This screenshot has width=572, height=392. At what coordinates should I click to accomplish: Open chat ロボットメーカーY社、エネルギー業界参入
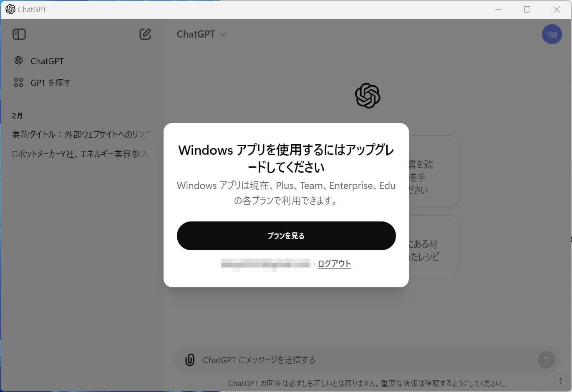coord(81,154)
